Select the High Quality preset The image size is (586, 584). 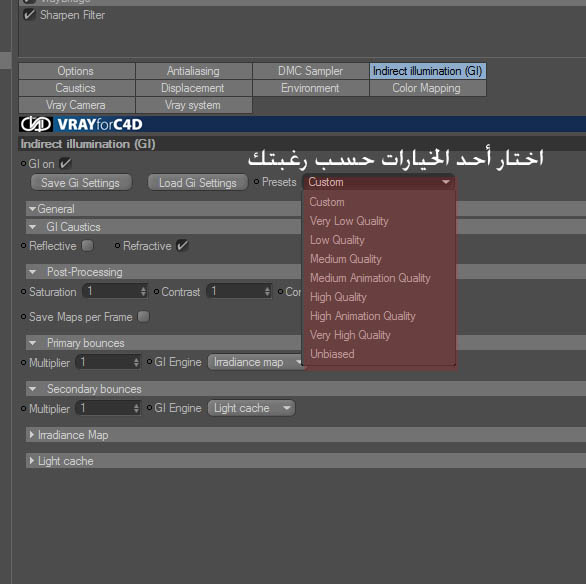click(x=379, y=297)
